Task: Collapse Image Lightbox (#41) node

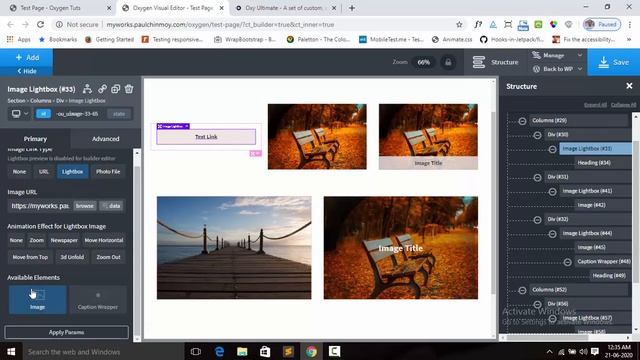Action: [x=552, y=191]
